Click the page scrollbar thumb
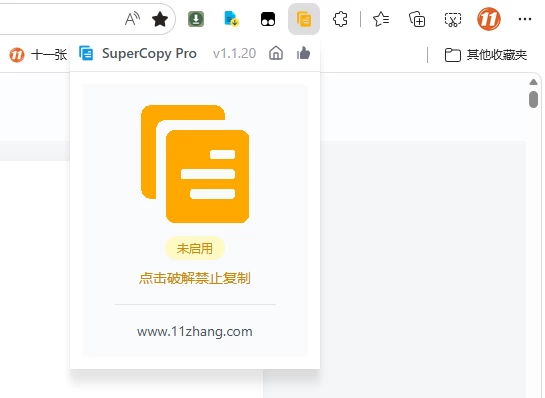This screenshot has width=545, height=398. pyautogui.click(x=534, y=99)
